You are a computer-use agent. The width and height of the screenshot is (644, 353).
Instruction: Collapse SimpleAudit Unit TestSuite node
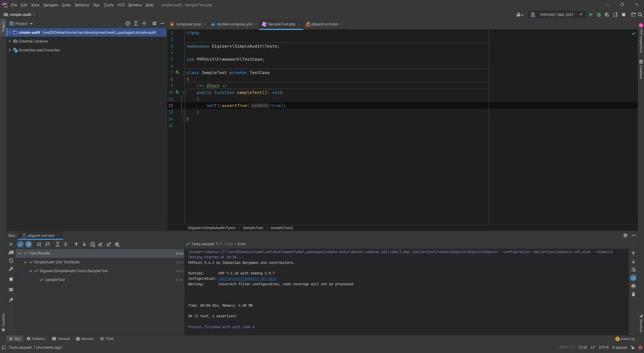(x=25, y=262)
